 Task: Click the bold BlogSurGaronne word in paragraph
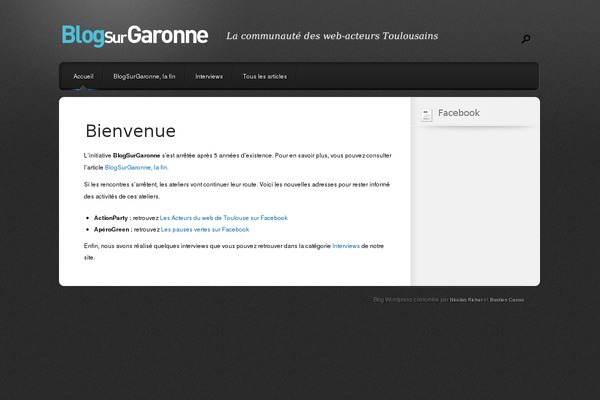(x=137, y=156)
